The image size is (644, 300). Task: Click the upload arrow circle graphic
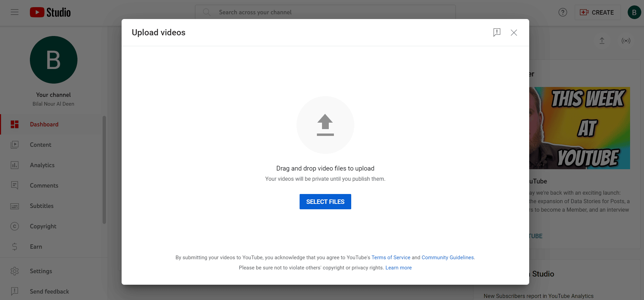[325, 125]
